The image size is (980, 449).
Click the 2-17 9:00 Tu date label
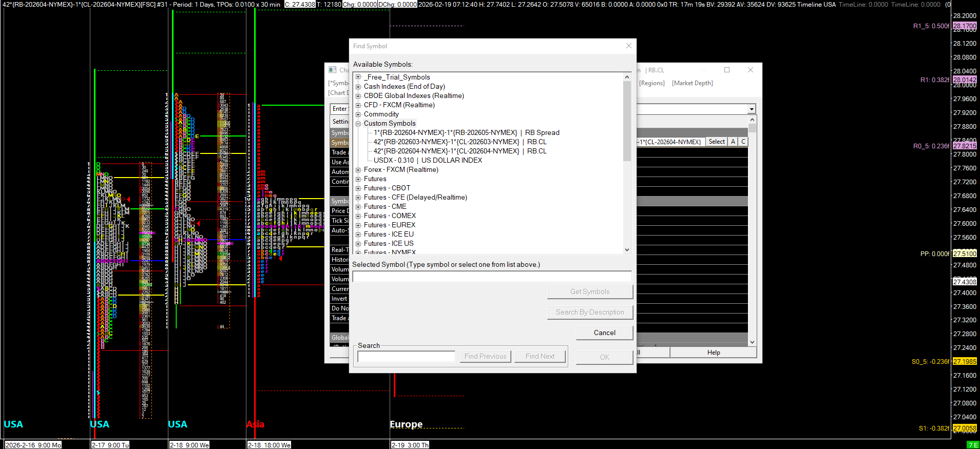[x=110, y=445]
